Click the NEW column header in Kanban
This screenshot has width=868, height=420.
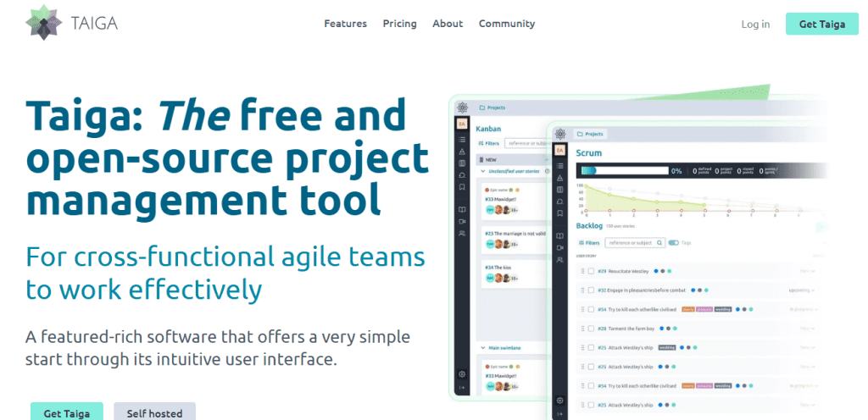pos(512,160)
